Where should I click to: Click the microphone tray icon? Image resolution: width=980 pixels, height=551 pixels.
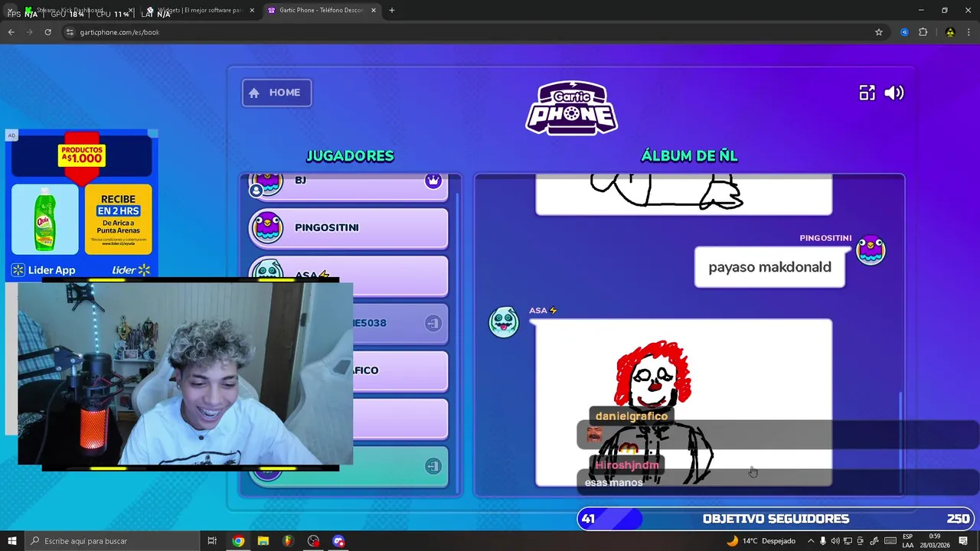click(823, 541)
